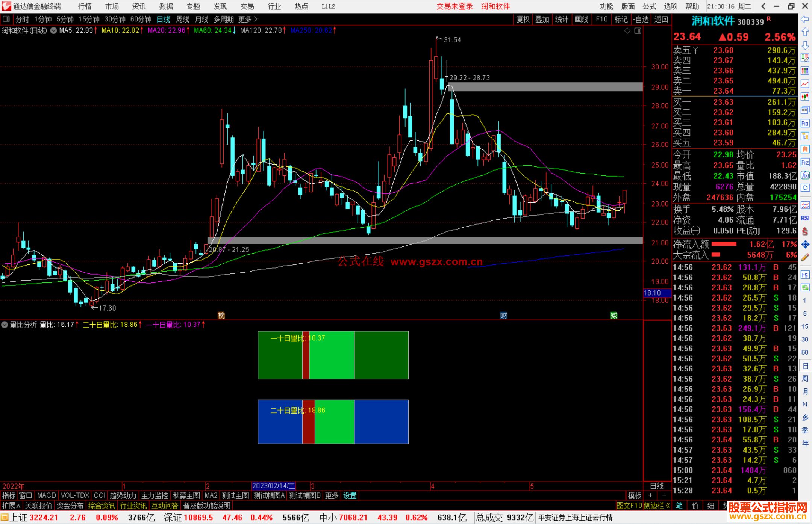Switch to the 周线 timeframe tab

182,19
